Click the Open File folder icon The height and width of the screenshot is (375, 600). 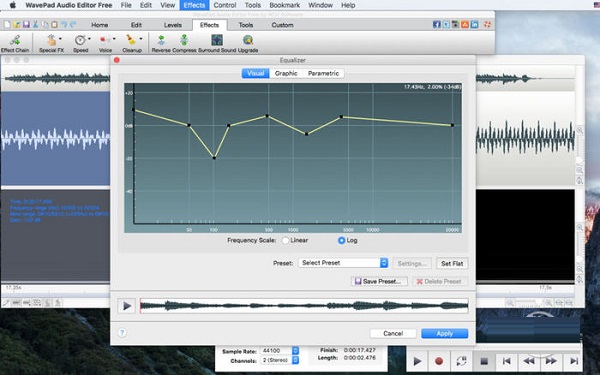[17, 24]
